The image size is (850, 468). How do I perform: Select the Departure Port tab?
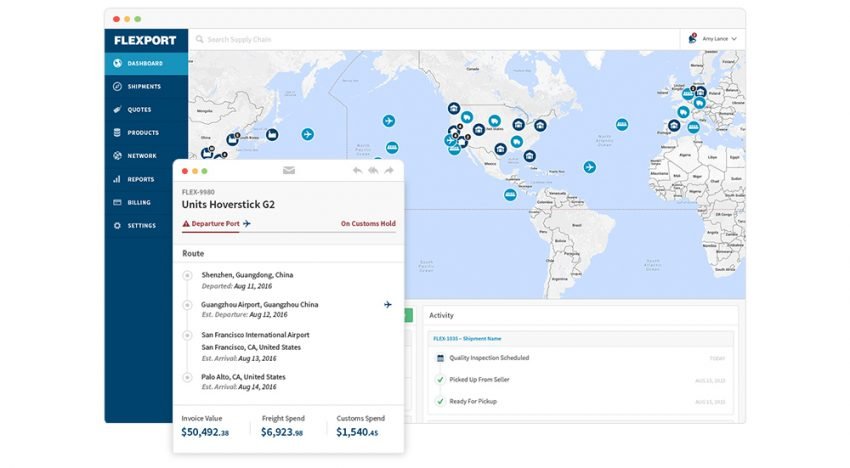216,223
